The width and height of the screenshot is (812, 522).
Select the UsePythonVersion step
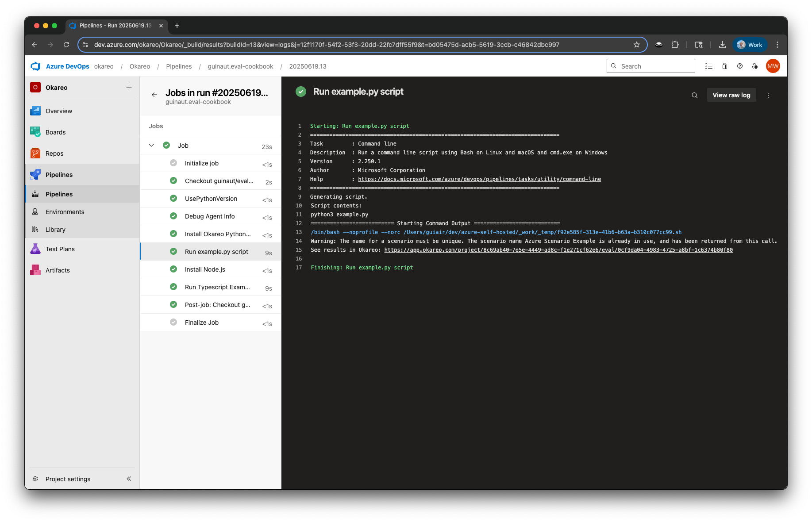pos(211,199)
